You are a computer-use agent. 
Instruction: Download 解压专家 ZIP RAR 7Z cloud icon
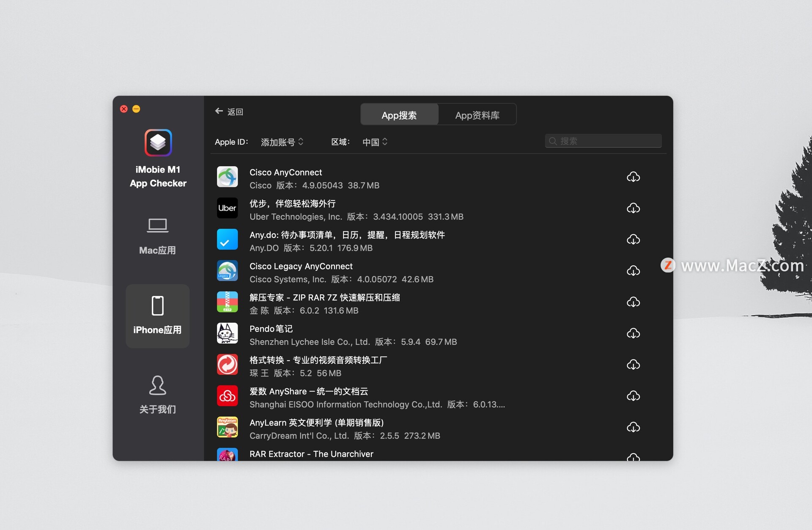tap(633, 302)
